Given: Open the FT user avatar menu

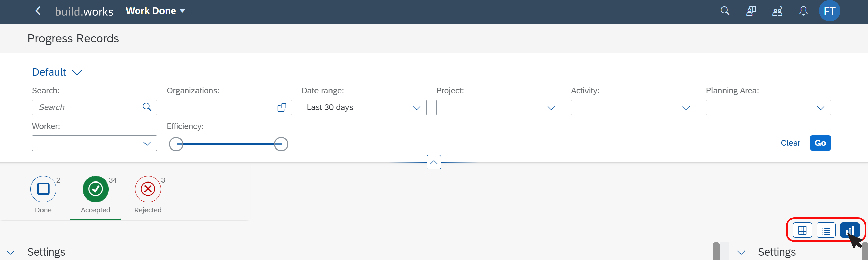Looking at the screenshot, I should tap(830, 11).
